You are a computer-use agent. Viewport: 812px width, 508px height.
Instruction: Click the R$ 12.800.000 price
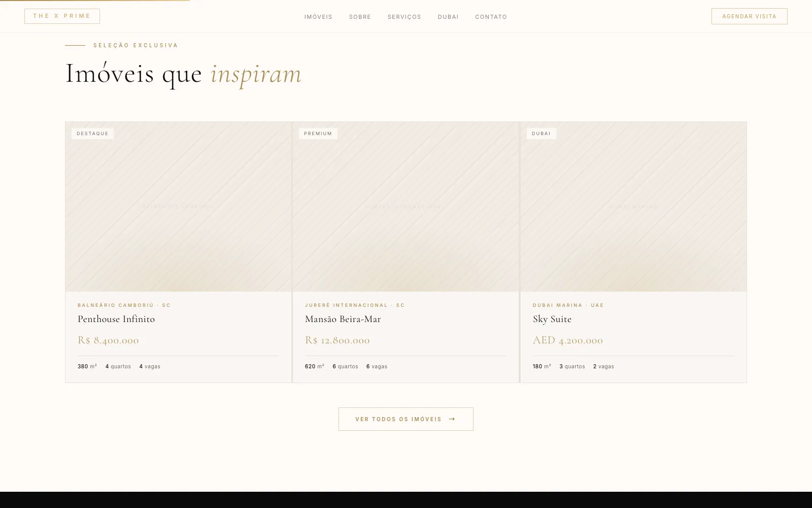pos(337,340)
